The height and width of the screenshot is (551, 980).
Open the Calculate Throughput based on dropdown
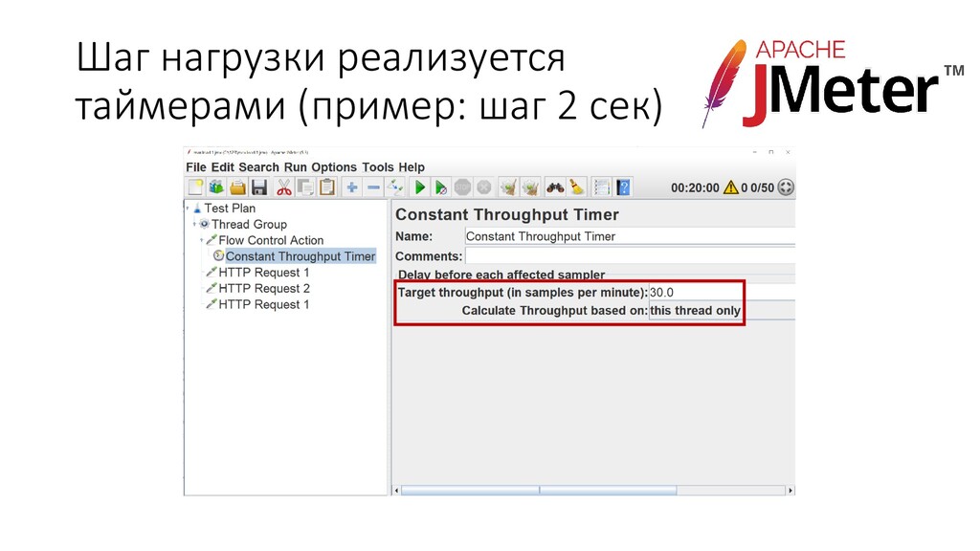coord(722,311)
